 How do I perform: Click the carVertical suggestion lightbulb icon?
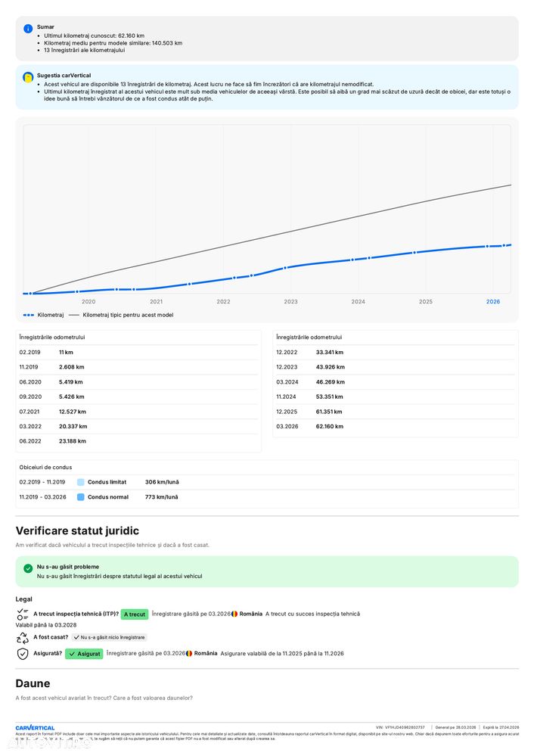(x=28, y=77)
